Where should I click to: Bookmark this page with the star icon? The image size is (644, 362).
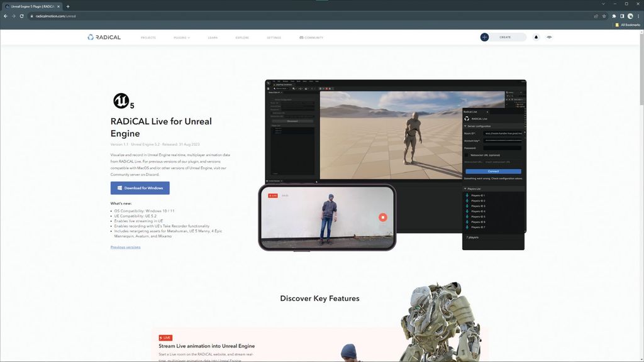pyautogui.click(x=604, y=16)
